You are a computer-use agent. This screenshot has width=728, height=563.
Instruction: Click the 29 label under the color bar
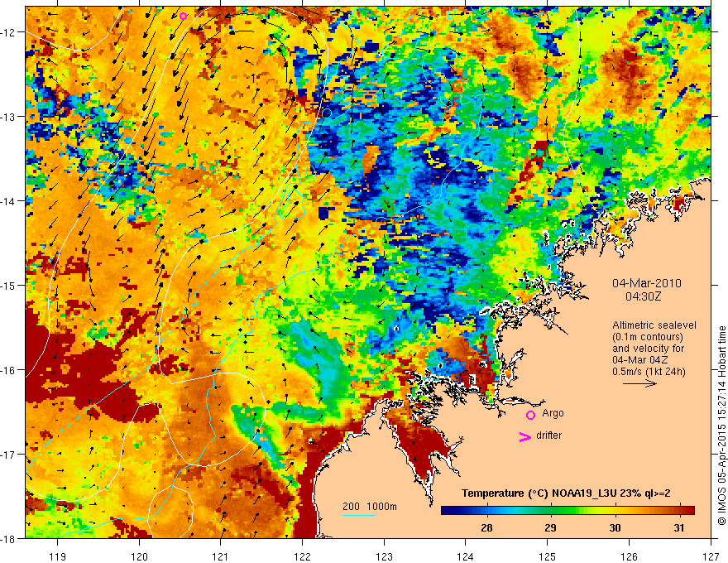(x=550, y=528)
